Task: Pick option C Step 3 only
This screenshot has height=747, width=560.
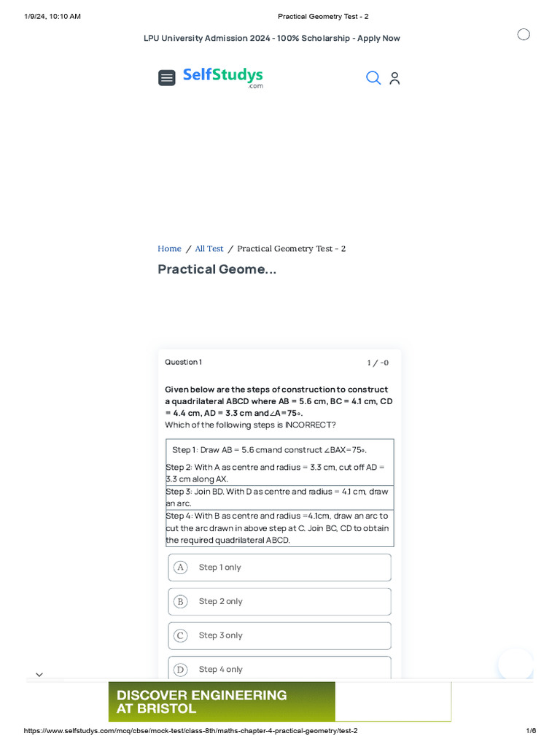Action: pyautogui.click(x=279, y=635)
